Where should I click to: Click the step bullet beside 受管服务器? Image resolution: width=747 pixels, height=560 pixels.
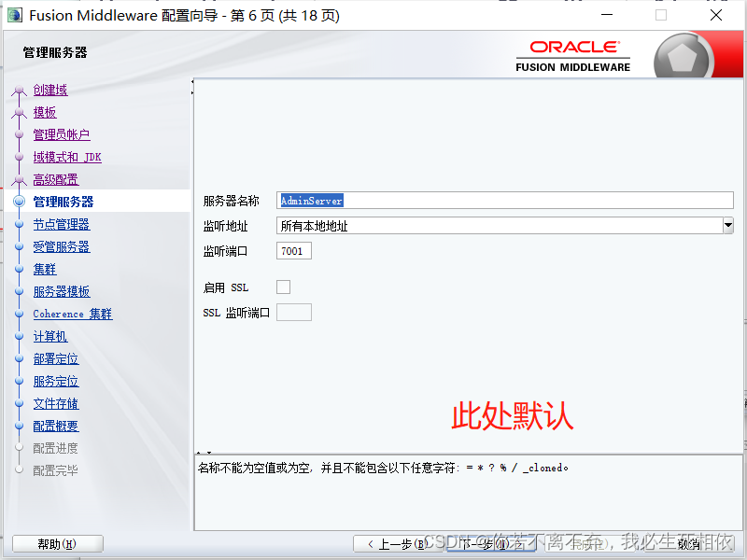pyautogui.click(x=19, y=246)
